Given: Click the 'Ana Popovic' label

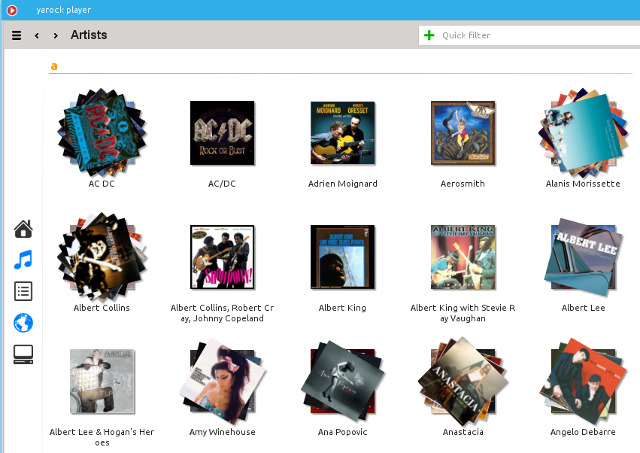Looking at the screenshot, I should click(343, 432).
